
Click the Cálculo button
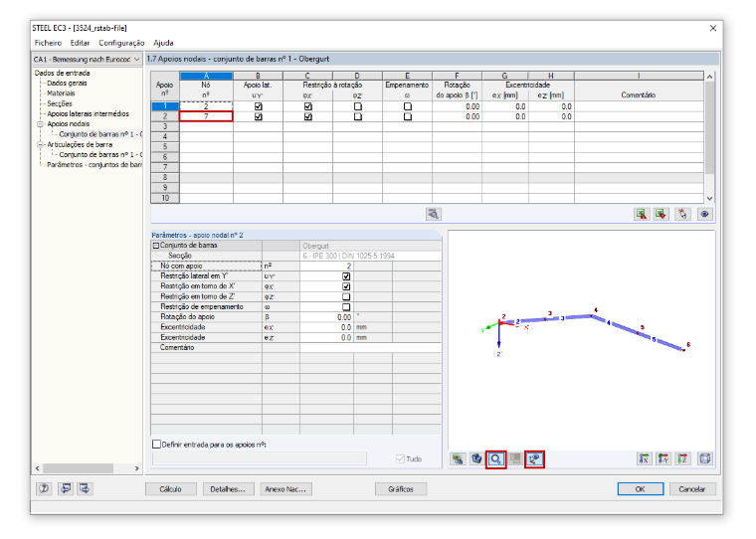tap(171, 489)
